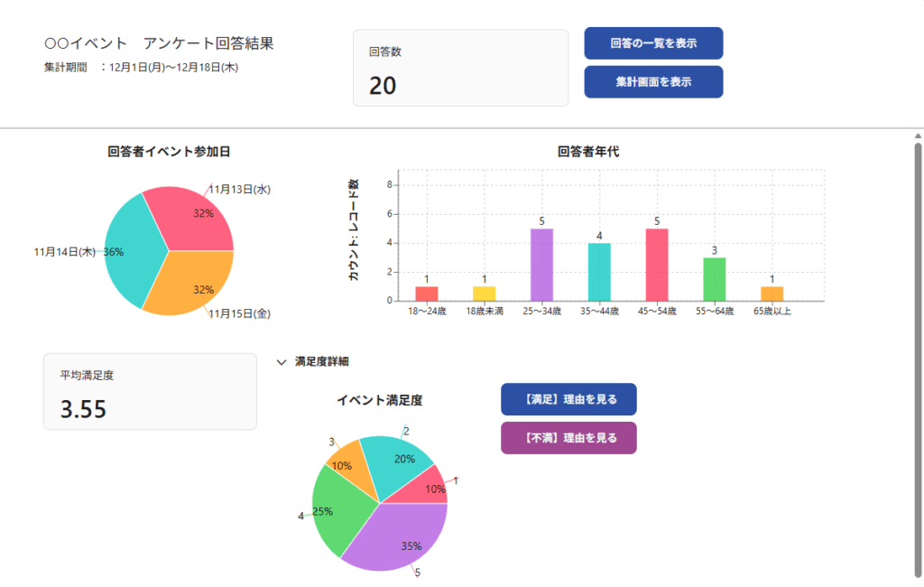924x587 pixels.
Task: Click the purple 25〜34歳 bar
Action: pyautogui.click(x=541, y=265)
